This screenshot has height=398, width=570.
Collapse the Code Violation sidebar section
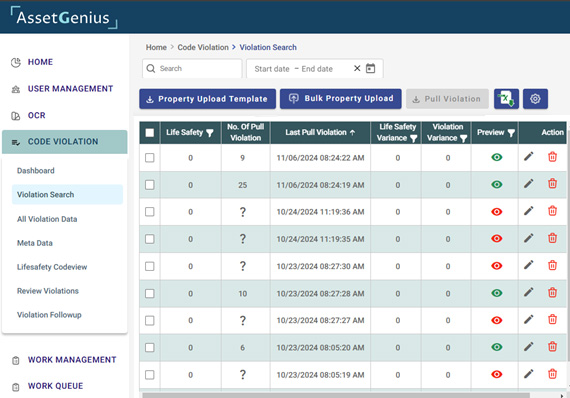[x=65, y=142]
